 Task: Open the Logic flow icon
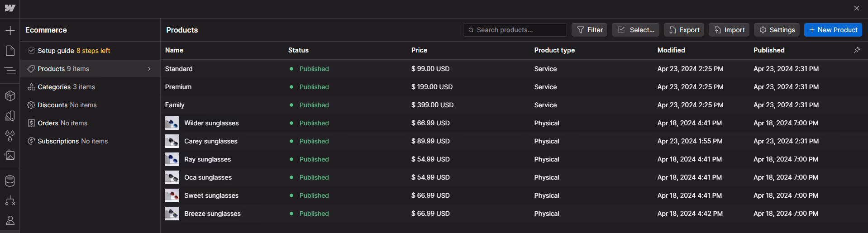point(10,200)
